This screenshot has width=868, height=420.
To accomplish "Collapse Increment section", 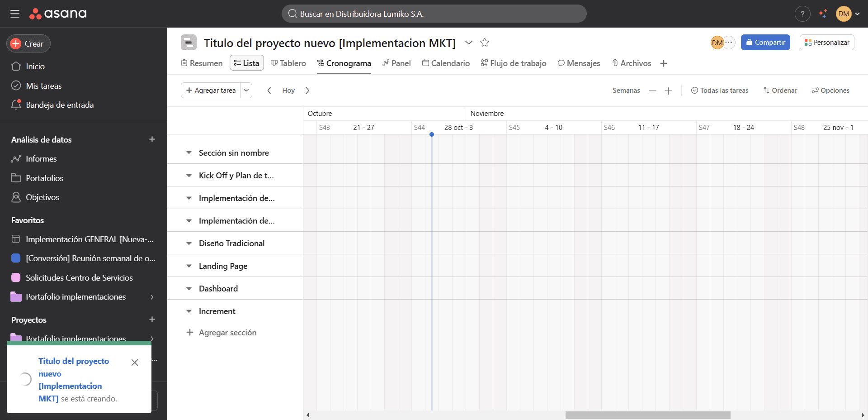I will (189, 311).
